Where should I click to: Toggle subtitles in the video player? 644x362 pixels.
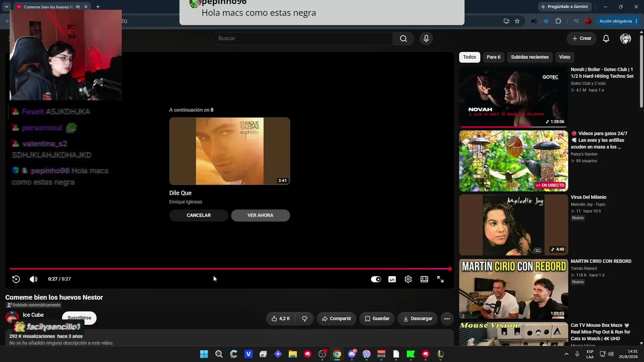pyautogui.click(x=392, y=279)
